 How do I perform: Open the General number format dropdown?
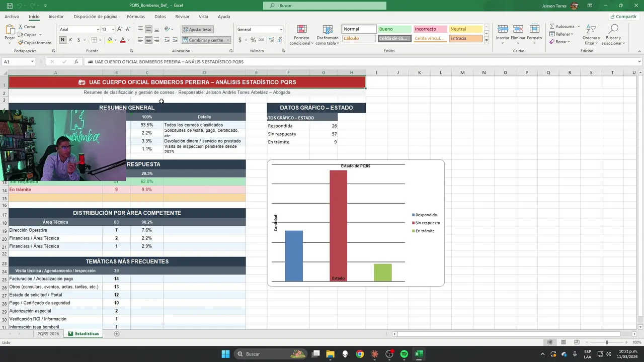[281, 29]
